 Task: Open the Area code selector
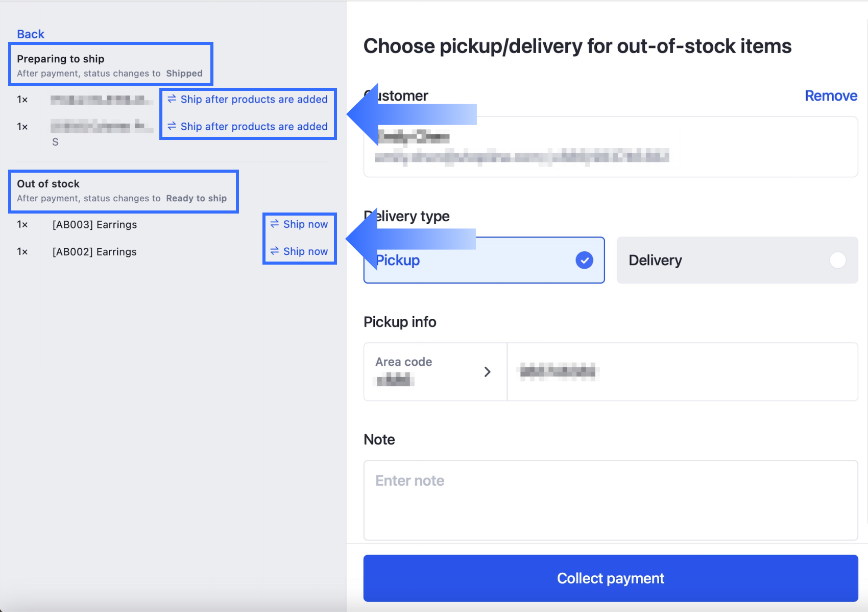tap(435, 372)
